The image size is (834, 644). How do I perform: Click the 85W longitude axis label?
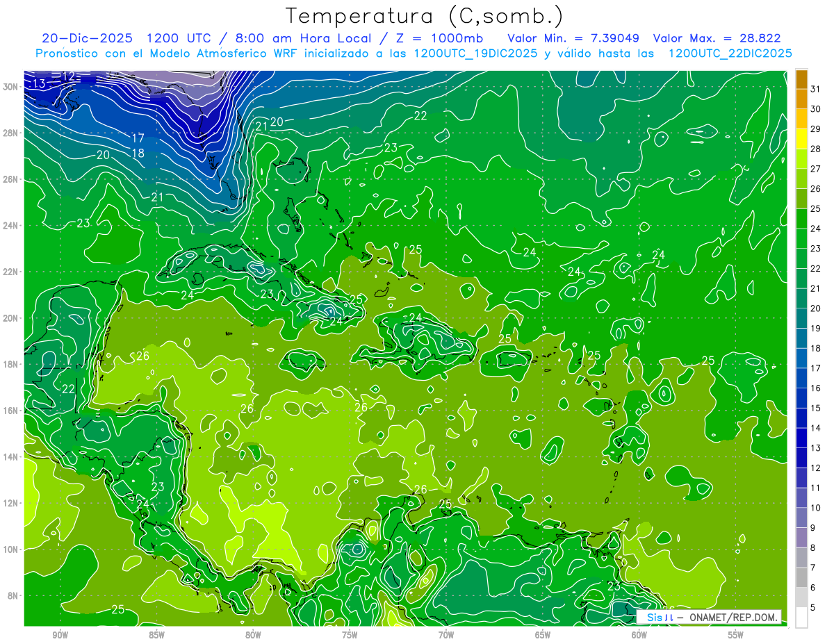click(156, 635)
